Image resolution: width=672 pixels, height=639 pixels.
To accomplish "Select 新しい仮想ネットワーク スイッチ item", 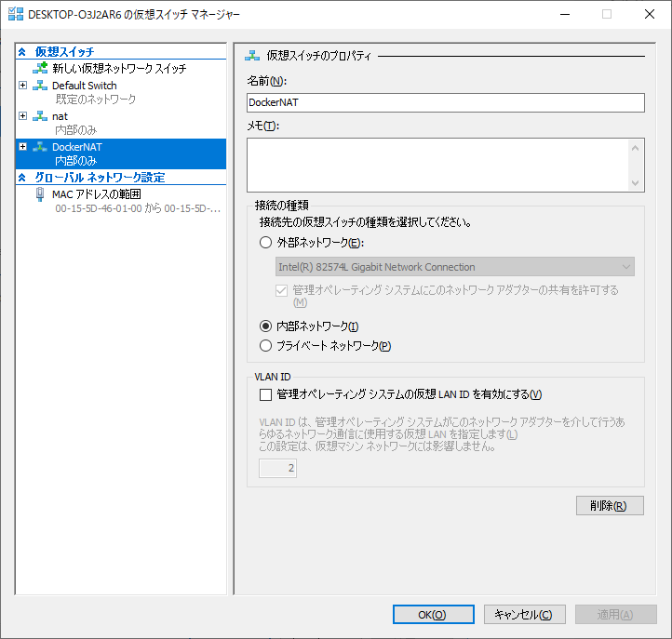I will (x=121, y=68).
